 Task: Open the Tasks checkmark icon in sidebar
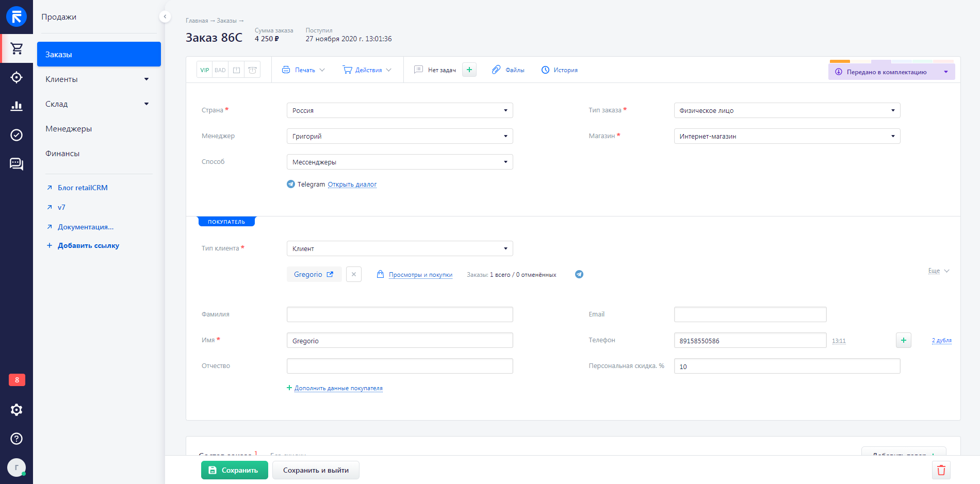17,135
